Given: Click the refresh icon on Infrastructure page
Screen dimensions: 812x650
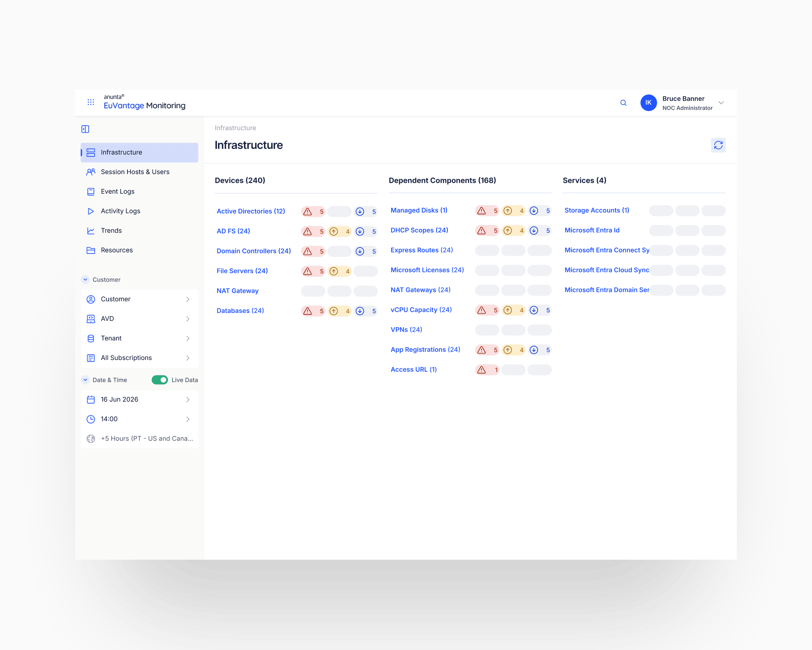Looking at the screenshot, I should tap(719, 145).
